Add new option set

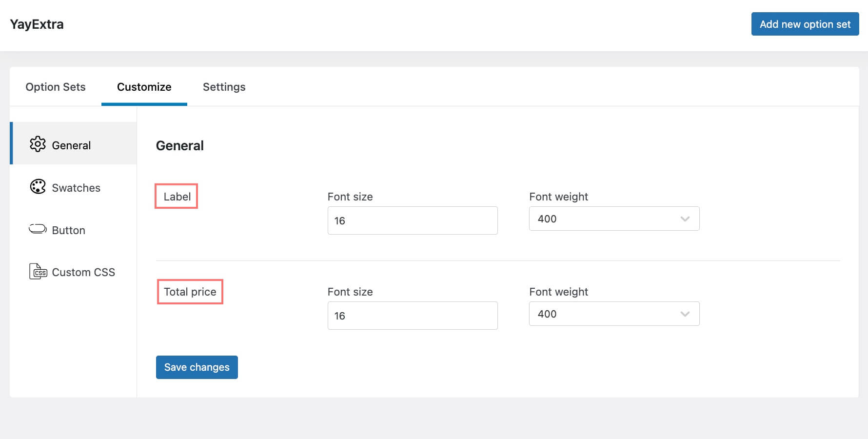coord(805,23)
